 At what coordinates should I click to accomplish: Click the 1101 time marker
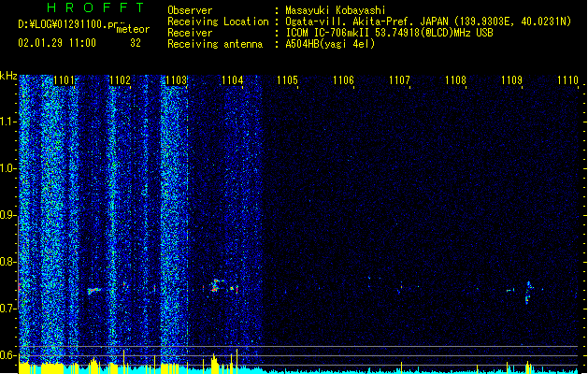click(65, 80)
